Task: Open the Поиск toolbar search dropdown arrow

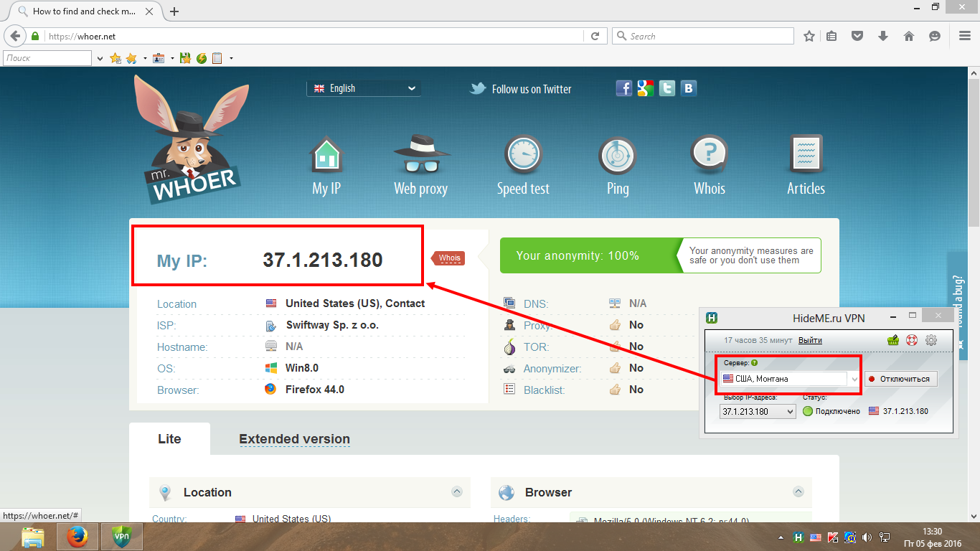Action: [100, 58]
